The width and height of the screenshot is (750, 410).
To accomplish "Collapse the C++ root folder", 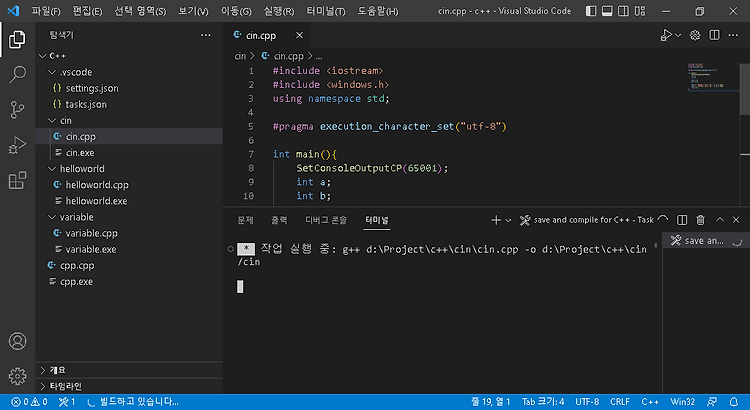I will 130,56.
